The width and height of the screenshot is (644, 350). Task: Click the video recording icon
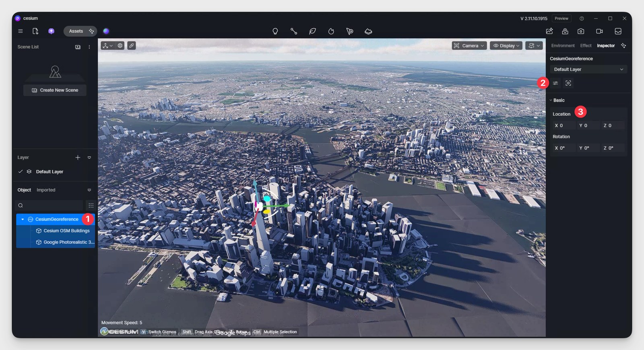point(599,31)
